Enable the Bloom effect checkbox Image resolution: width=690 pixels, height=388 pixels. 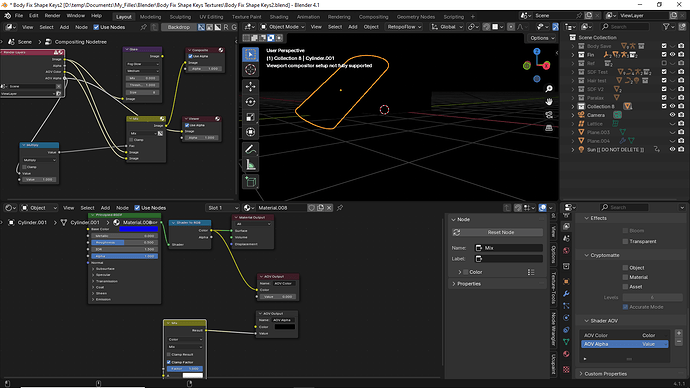(625, 231)
